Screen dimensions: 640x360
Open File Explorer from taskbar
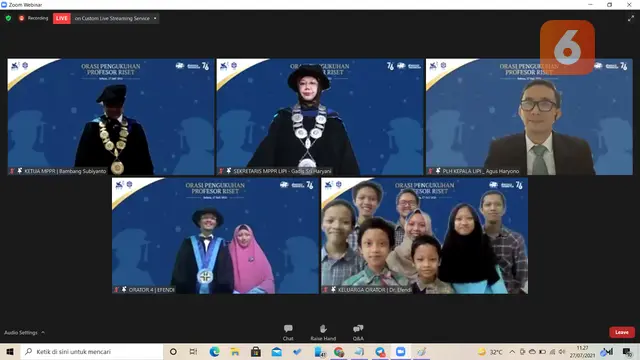[x=235, y=351]
